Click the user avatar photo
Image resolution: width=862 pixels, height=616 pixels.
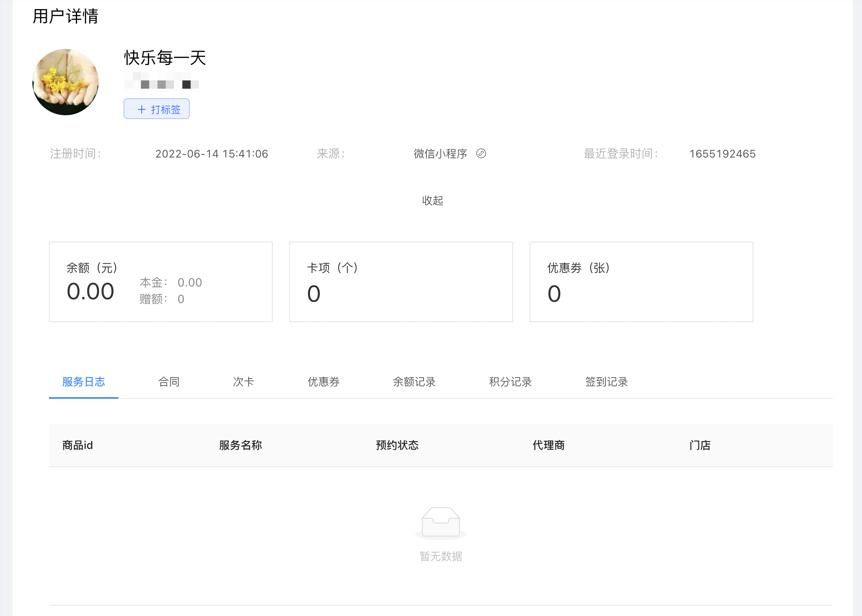65,82
